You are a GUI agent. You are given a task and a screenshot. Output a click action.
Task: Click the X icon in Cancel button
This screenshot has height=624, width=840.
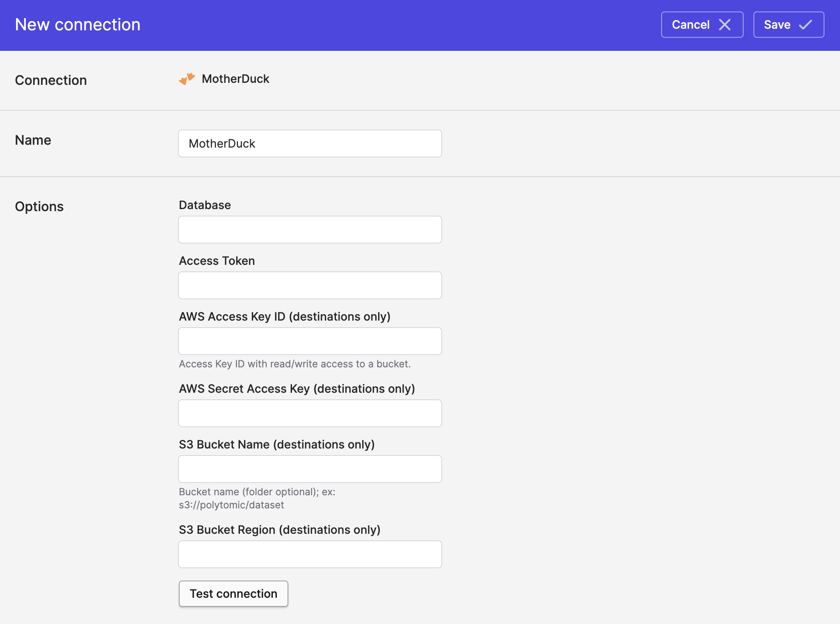725,25
